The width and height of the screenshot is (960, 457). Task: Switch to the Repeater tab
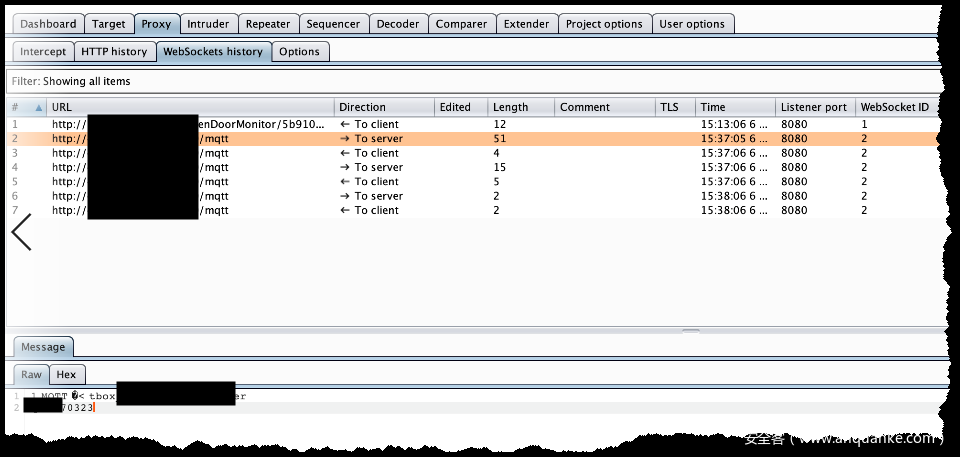coord(267,24)
